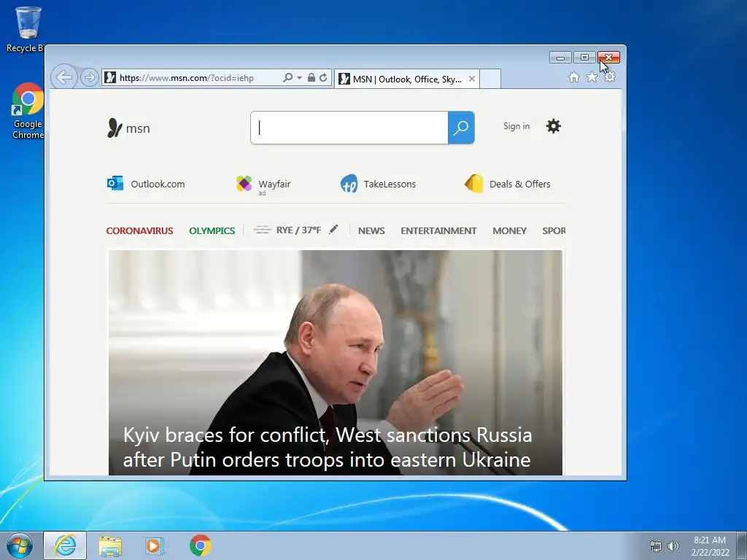Open IE Tools gear icon

[x=610, y=77]
